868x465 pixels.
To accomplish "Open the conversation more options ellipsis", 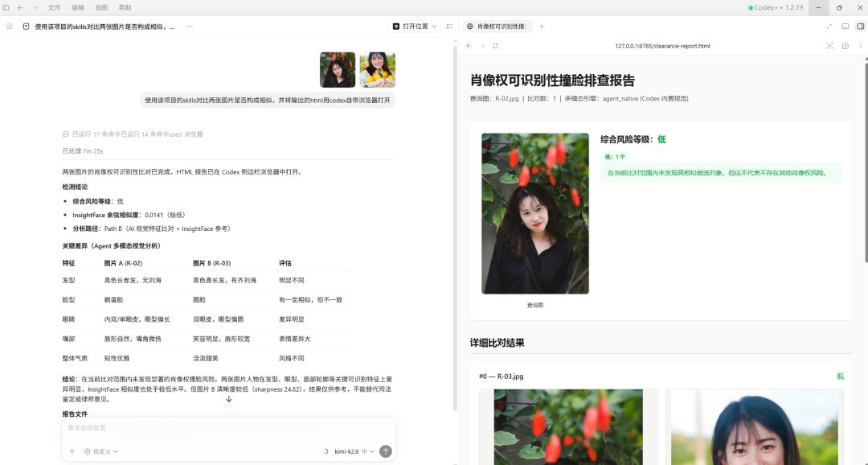I will click(190, 26).
